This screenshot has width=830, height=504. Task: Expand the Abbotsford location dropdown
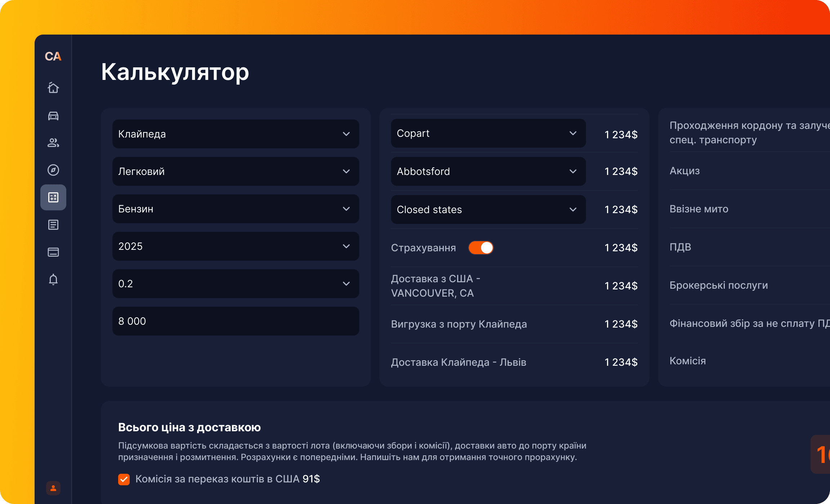click(488, 171)
